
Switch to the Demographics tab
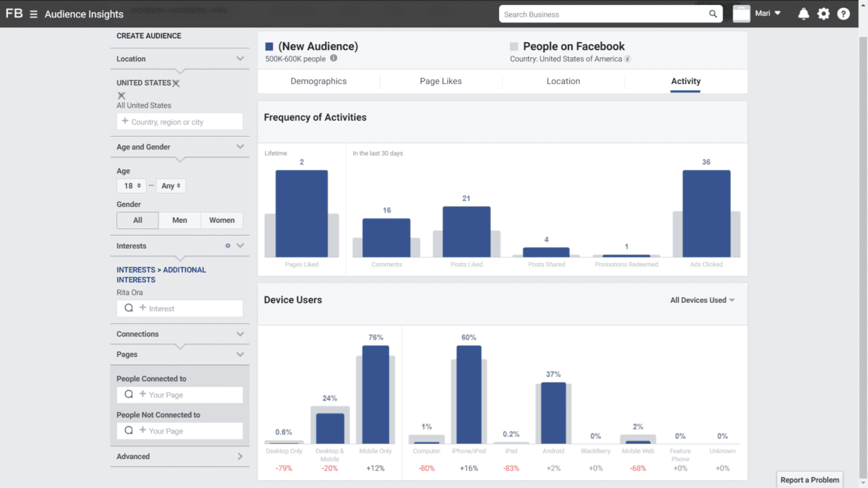point(318,81)
